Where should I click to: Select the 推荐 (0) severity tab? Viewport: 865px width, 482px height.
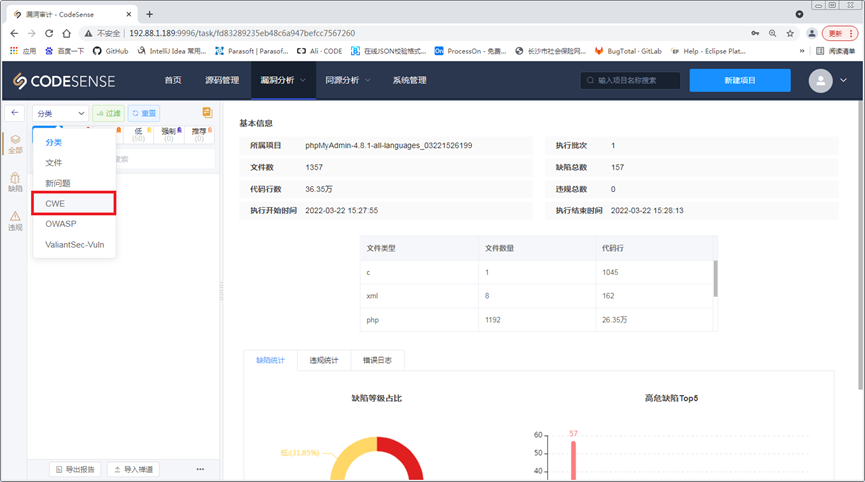(199, 135)
